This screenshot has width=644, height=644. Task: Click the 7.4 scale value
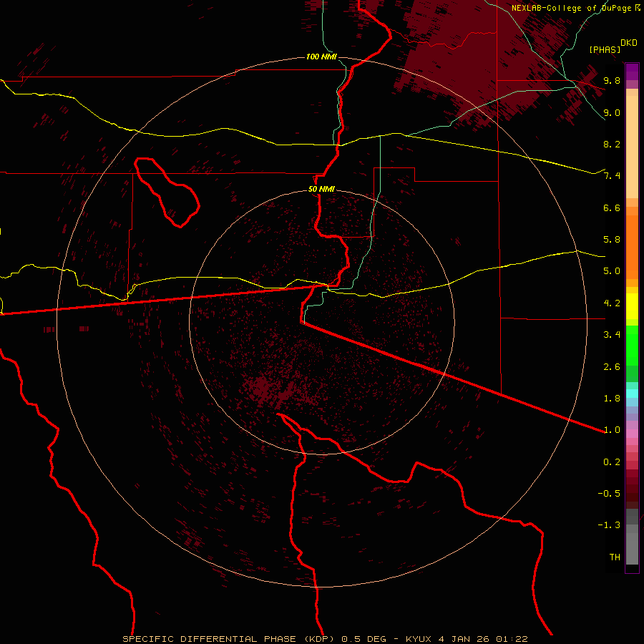[612, 176]
